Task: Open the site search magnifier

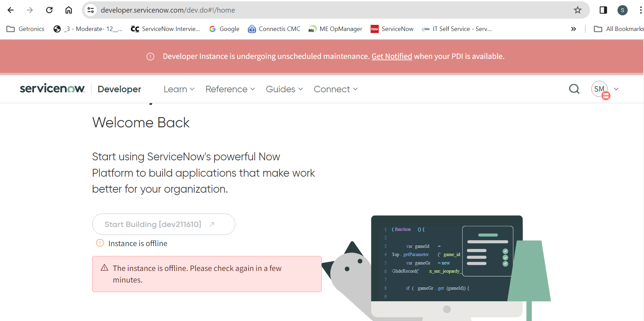Action: pyautogui.click(x=574, y=89)
